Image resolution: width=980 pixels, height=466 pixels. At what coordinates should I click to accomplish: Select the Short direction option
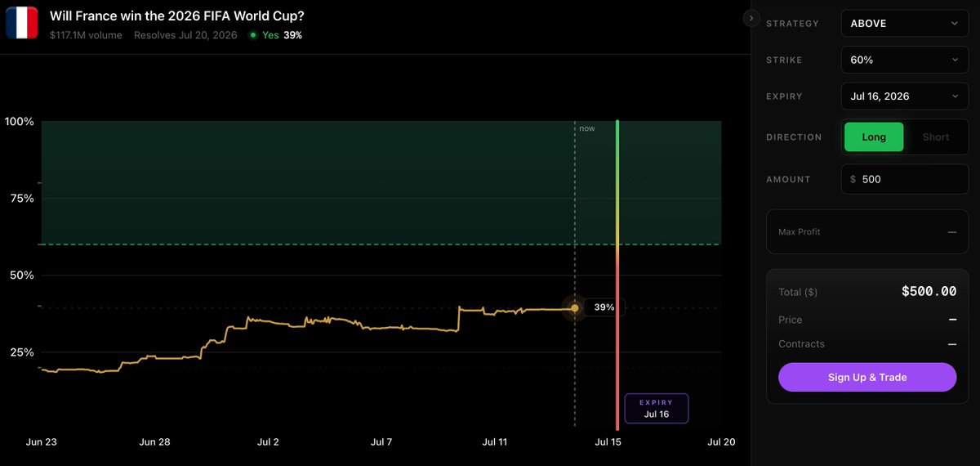click(x=936, y=137)
